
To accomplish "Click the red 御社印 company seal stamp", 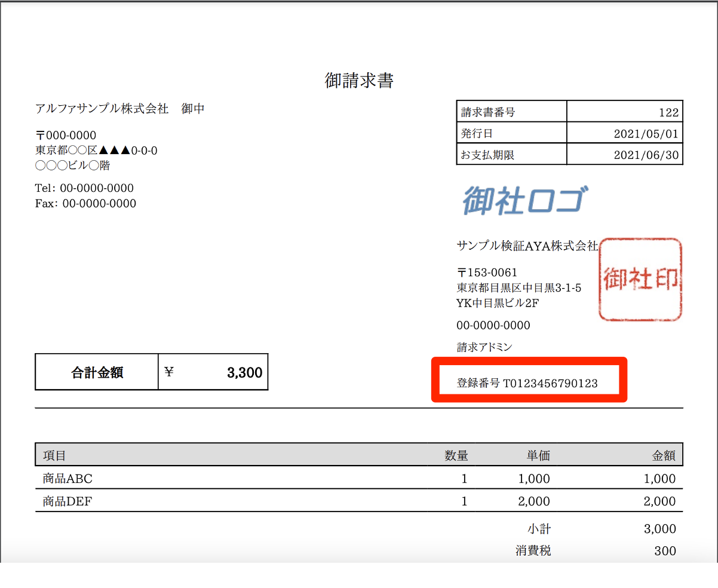I will [640, 279].
